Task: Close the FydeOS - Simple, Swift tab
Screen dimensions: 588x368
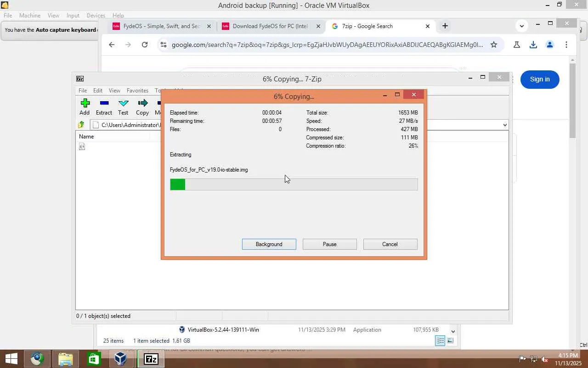Action: [209, 26]
